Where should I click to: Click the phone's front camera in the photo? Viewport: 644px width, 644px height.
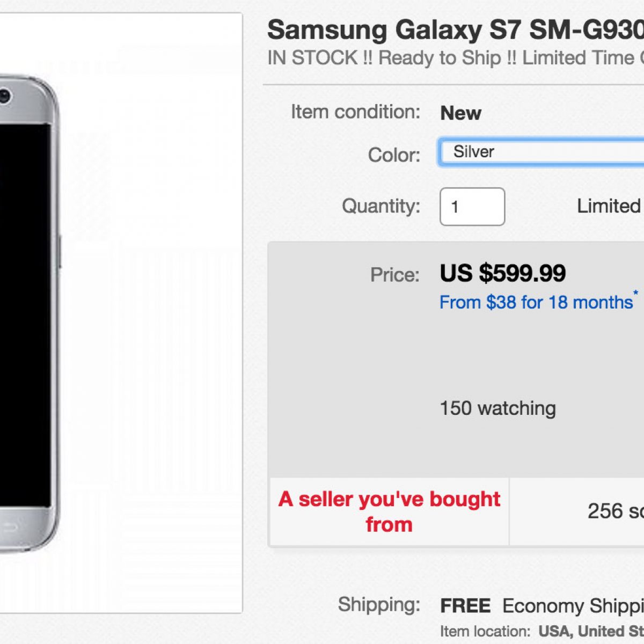coord(4,97)
